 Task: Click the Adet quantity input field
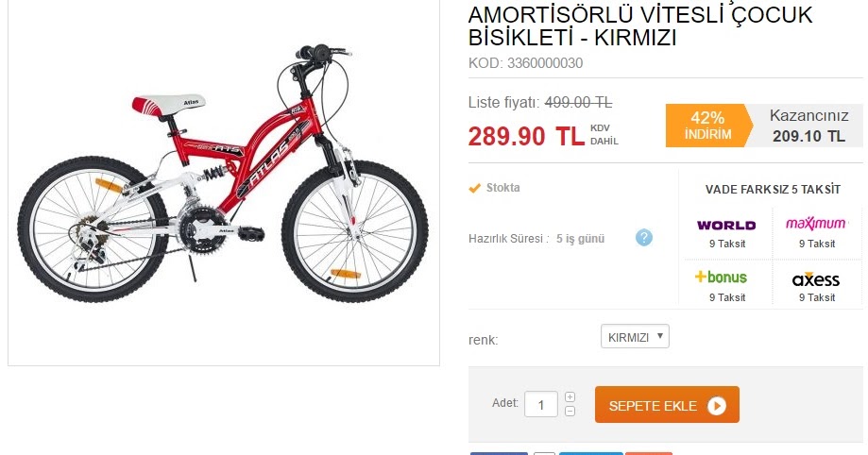[541, 405]
